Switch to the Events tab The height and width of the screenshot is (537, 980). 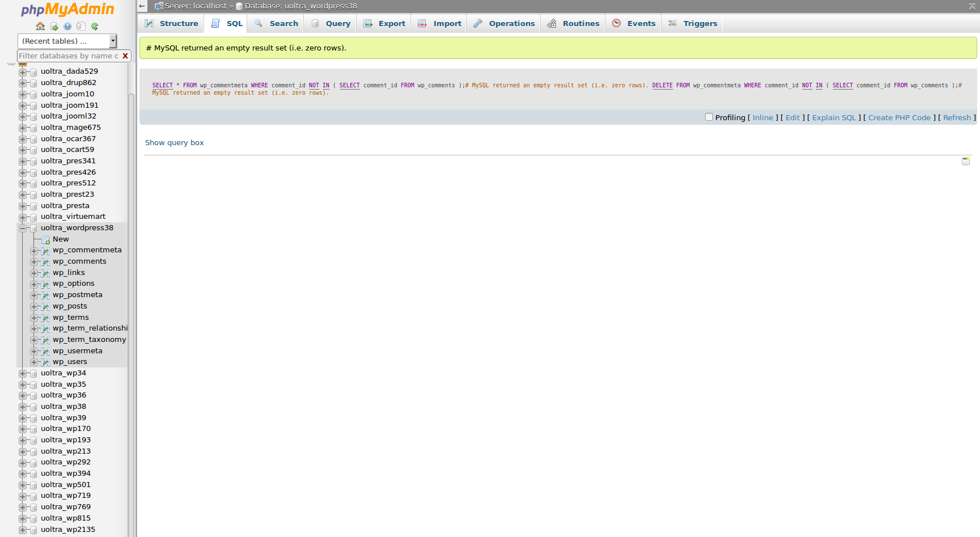pyautogui.click(x=634, y=23)
